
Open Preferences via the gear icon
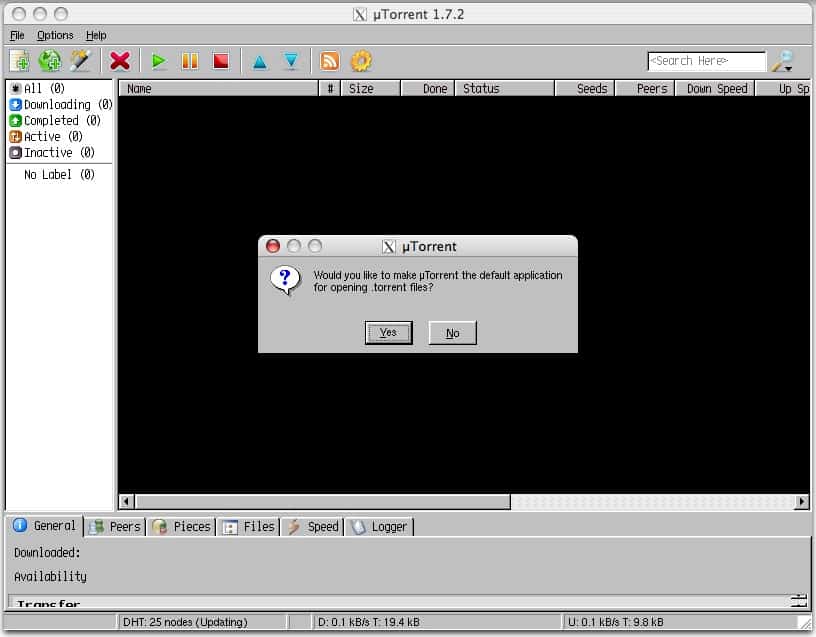(361, 61)
